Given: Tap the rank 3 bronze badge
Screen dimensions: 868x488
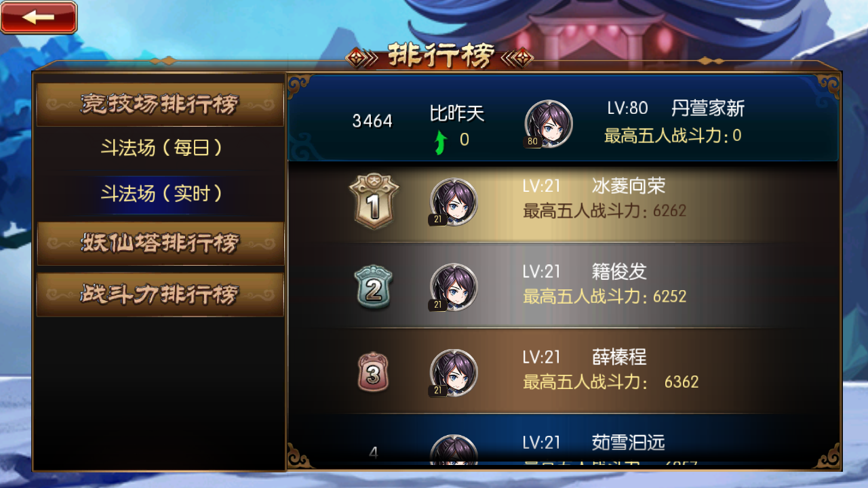Looking at the screenshot, I should (x=373, y=372).
